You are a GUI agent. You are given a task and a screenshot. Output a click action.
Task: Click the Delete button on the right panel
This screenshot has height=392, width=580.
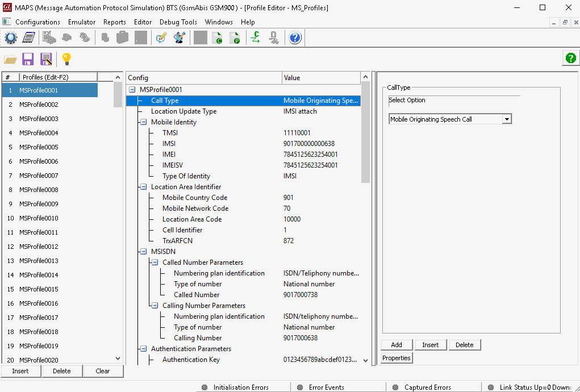pos(464,345)
